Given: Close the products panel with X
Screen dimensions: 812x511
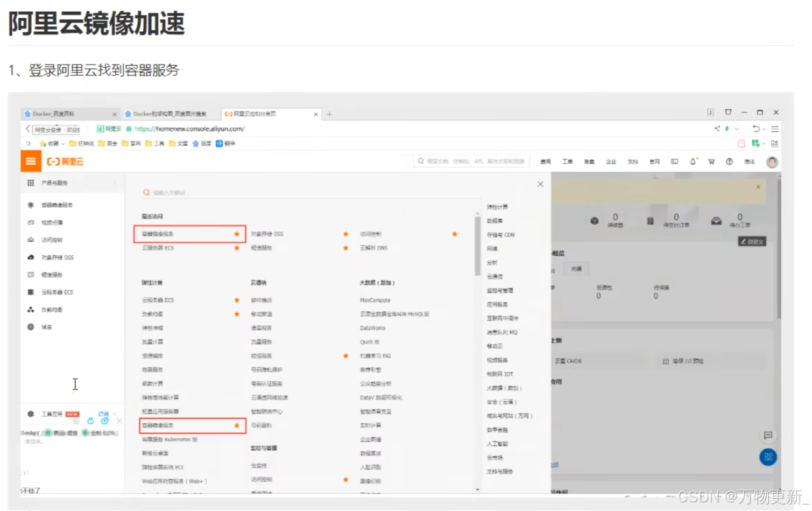Looking at the screenshot, I should (x=540, y=184).
